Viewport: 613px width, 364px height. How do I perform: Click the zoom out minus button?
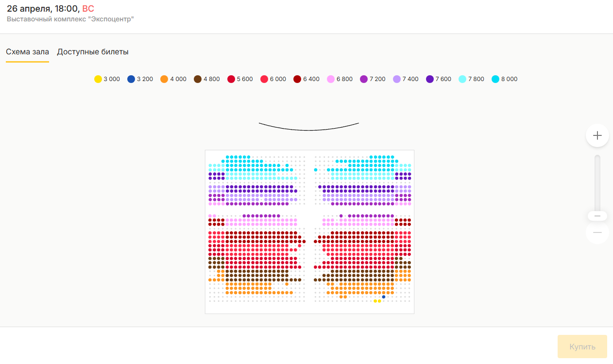coord(597,232)
